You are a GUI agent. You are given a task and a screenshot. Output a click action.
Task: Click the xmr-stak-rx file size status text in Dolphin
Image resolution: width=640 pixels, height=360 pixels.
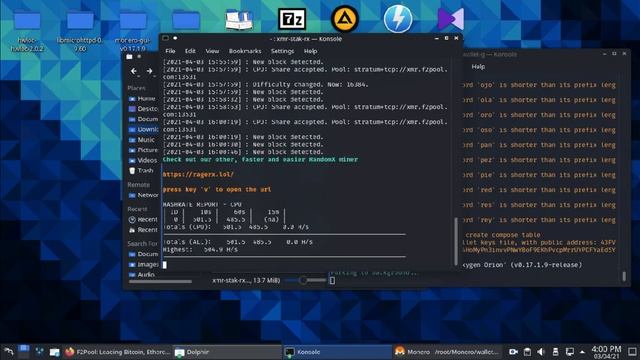coord(246,280)
